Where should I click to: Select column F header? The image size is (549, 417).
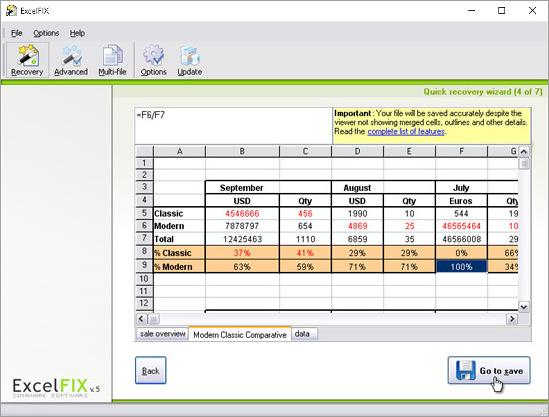[461, 151]
